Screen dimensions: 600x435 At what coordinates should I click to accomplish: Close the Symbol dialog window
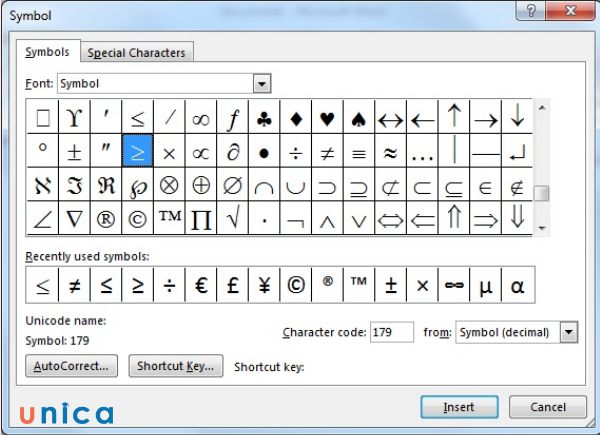[570, 11]
